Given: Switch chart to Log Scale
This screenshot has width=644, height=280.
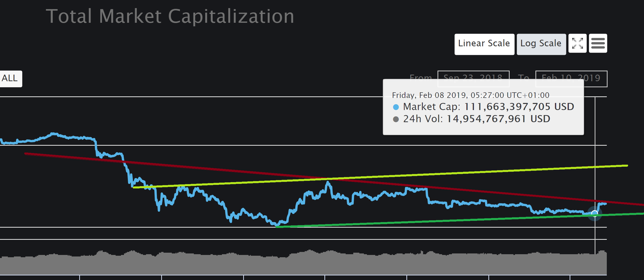Looking at the screenshot, I should click(x=541, y=44).
